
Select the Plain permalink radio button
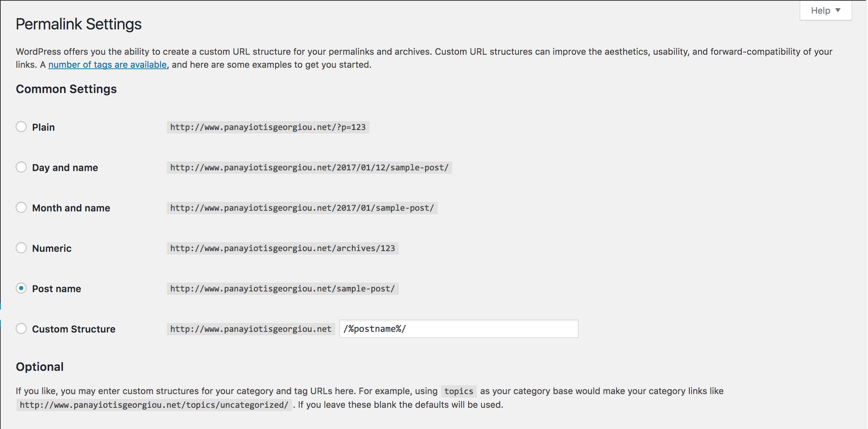pos(21,127)
